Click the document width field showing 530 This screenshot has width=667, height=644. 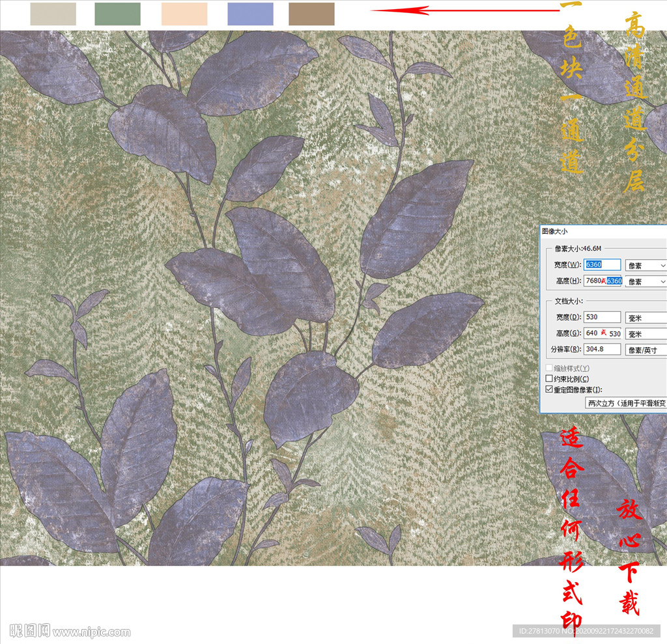(x=602, y=317)
